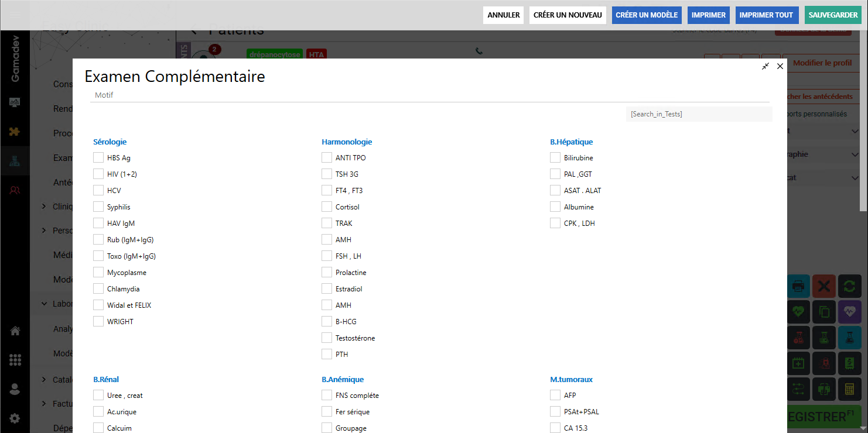The width and height of the screenshot is (868, 433).
Task: Click the CRÉER UN MODÈLE button
Action: pyautogui.click(x=647, y=15)
